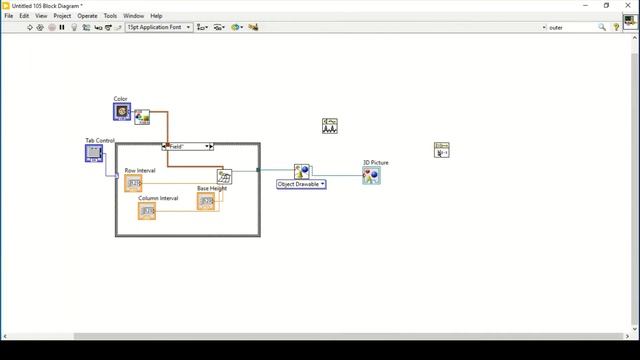The height and width of the screenshot is (360, 640).
Task: Open the Operate menu
Action: 87,16
